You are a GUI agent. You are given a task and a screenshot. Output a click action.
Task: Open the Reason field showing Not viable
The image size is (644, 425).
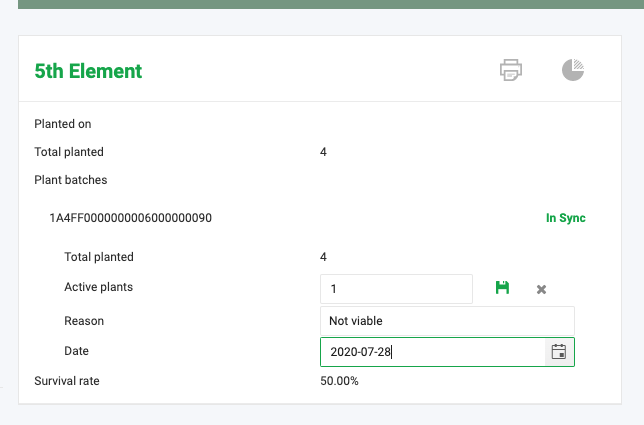click(x=447, y=321)
